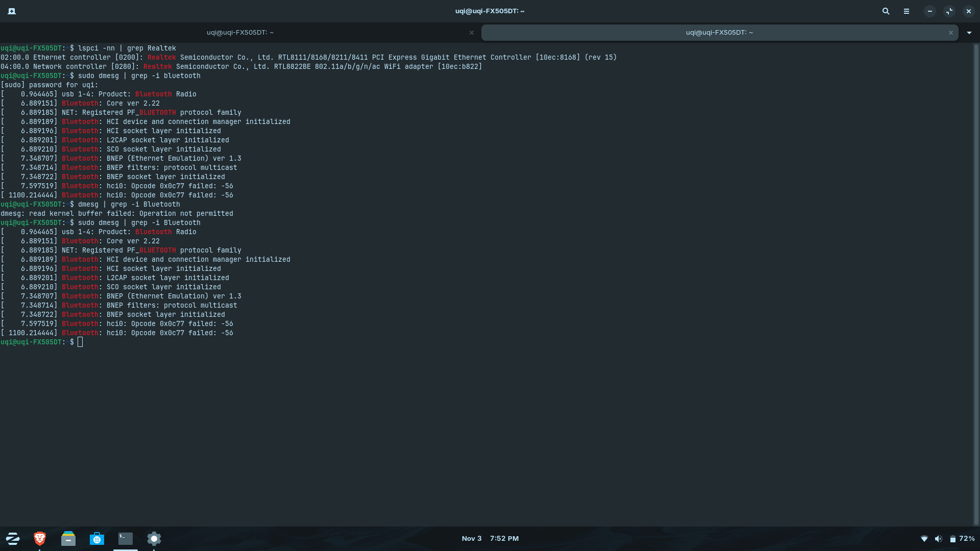
Task: Close the active second tab
Action: pyautogui.click(x=951, y=33)
